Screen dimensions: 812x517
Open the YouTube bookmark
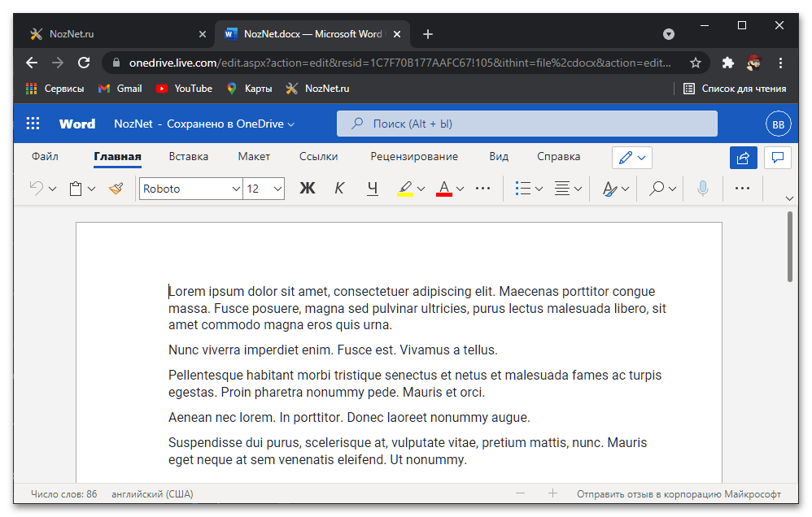click(x=184, y=89)
